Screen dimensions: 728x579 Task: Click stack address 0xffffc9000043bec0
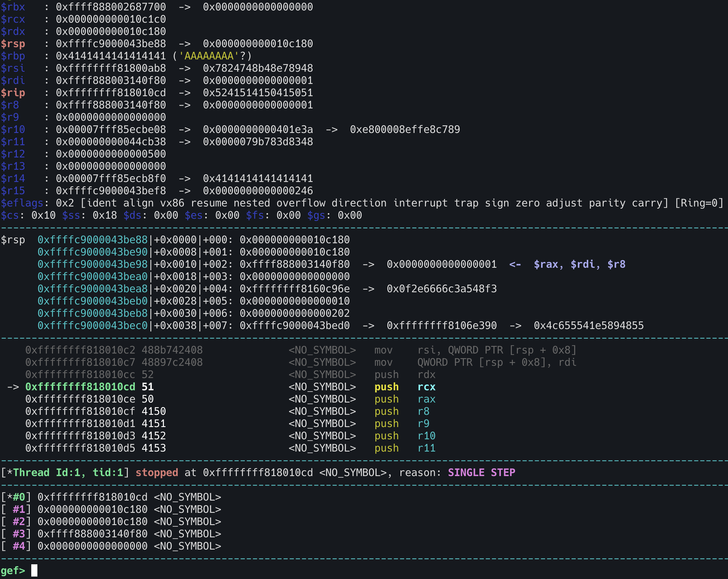[x=93, y=325]
